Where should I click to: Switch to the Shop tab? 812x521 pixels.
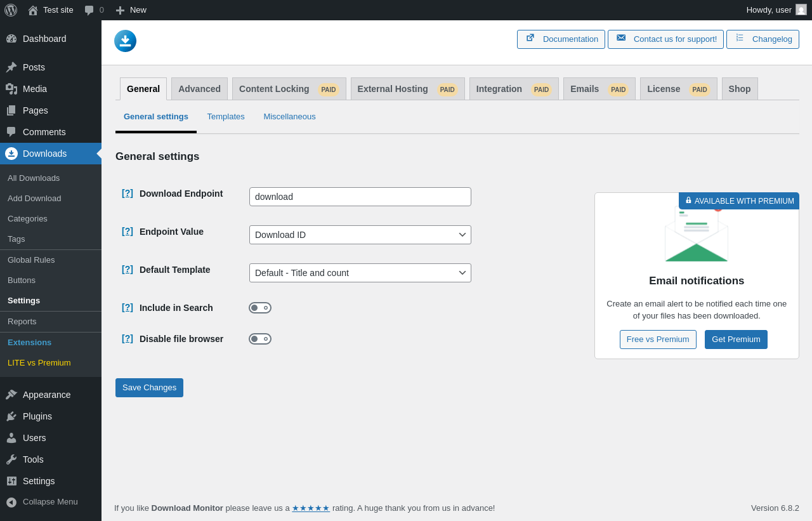[x=740, y=89]
